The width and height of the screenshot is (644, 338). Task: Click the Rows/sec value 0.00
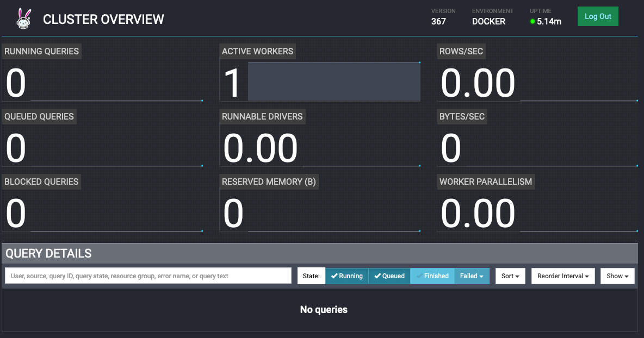coord(478,83)
